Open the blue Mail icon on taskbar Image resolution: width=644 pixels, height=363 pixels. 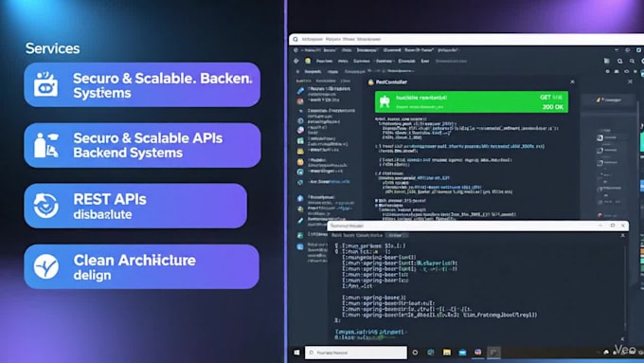pos(462,353)
